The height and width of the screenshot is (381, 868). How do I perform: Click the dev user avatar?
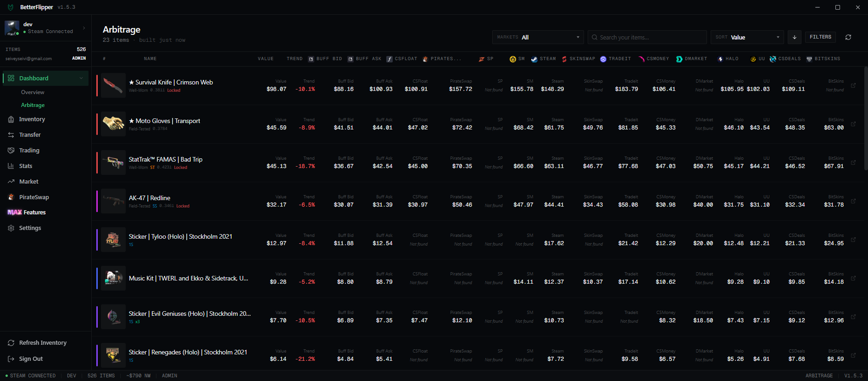[12, 28]
